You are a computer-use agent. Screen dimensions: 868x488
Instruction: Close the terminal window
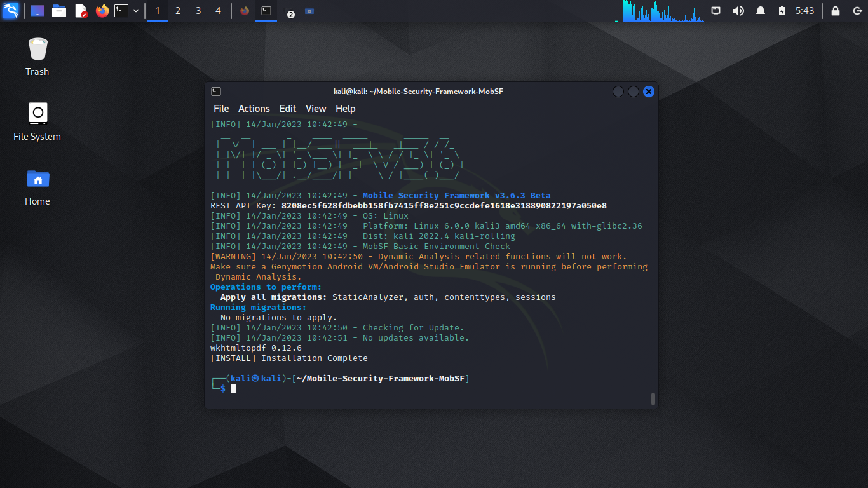(649, 91)
